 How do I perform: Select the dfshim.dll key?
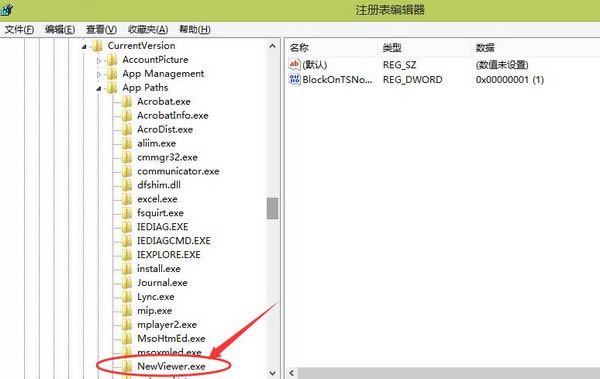159,185
